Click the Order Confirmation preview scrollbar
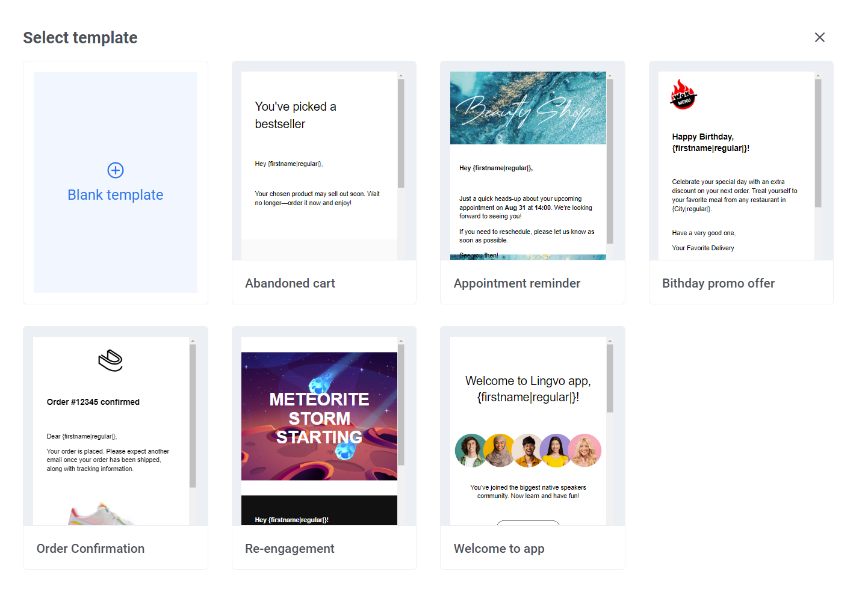Screen dimensions: 868x613 [193, 415]
